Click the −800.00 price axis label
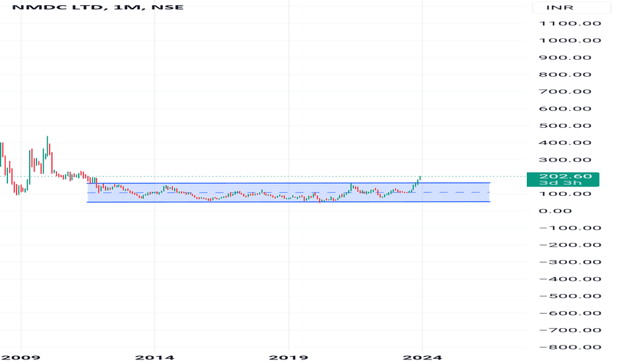The height and width of the screenshot is (364, 617). pos(570,347)
